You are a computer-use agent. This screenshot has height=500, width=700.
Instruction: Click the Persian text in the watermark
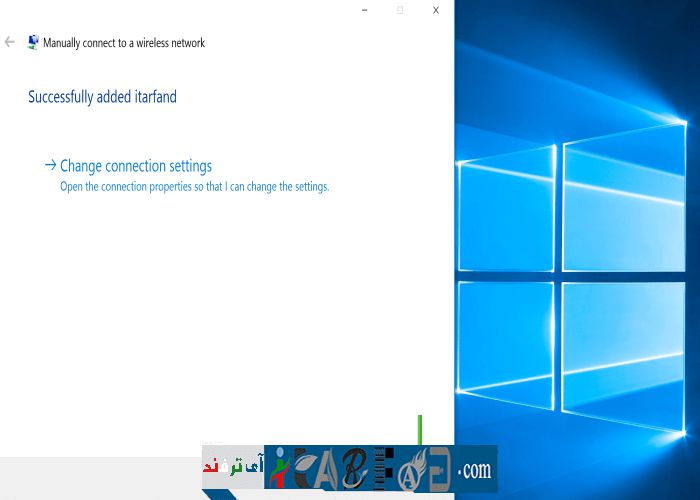pyautogui.click(x=232, y=467)
